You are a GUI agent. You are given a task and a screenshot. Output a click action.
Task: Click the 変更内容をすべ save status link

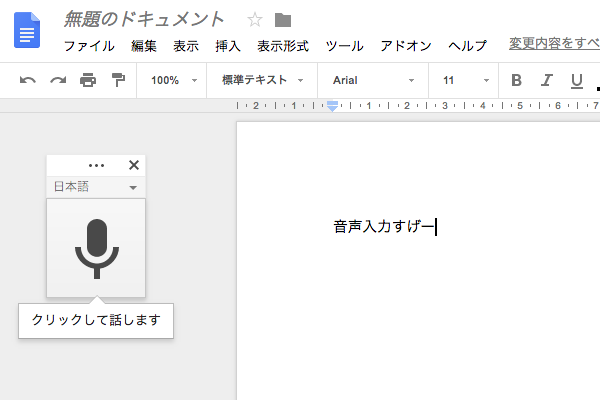(554, 43)
